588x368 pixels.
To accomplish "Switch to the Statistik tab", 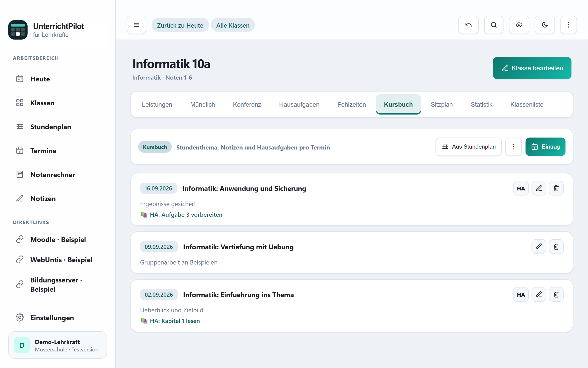I will (481, 104).
